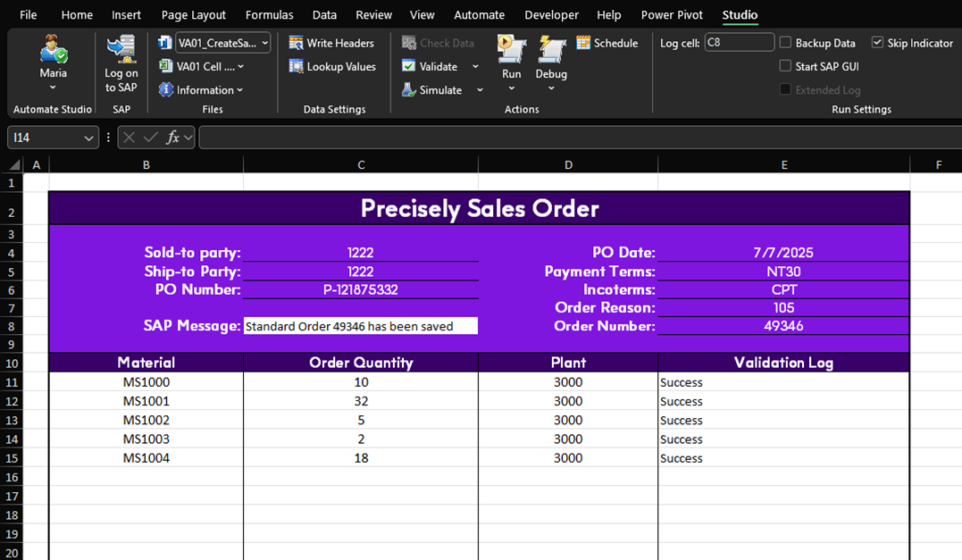962x560 pixels.
Task: Click the Order Number value 49346
Action: coord(783,326)
